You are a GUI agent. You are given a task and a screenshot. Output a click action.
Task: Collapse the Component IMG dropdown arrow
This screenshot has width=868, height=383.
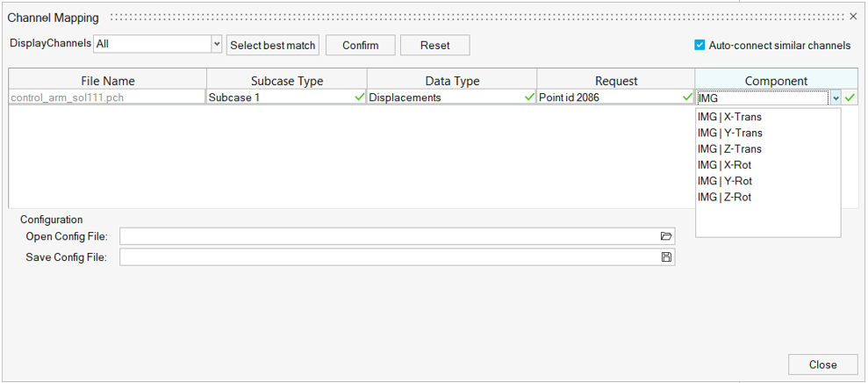click(836, 98)
